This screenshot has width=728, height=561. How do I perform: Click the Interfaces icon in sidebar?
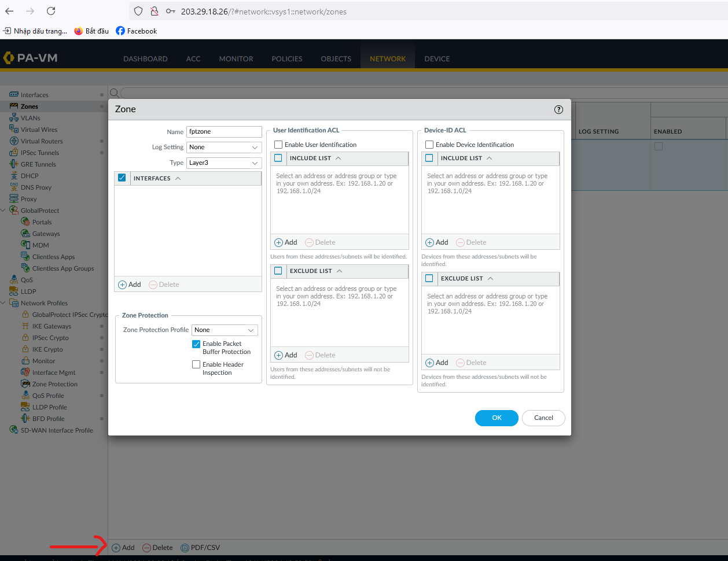point(14,95)
